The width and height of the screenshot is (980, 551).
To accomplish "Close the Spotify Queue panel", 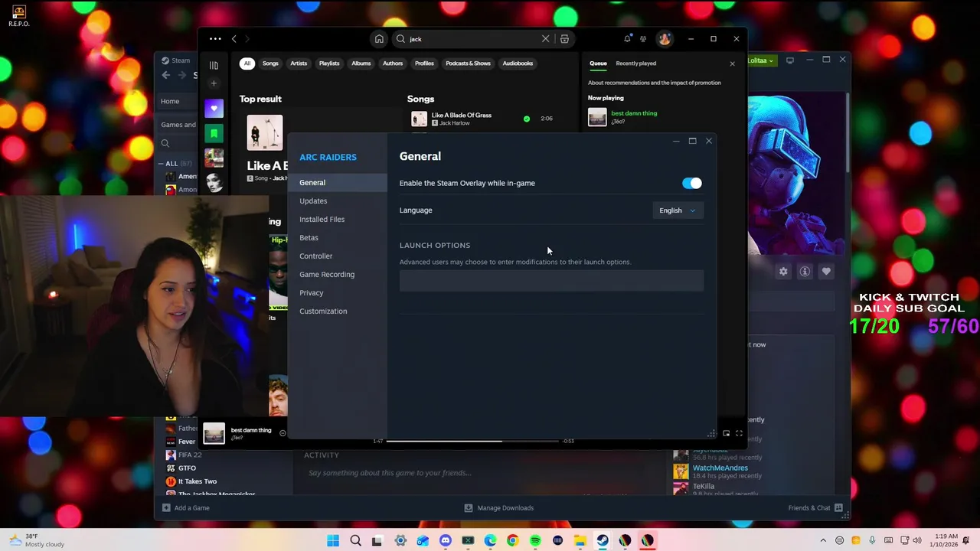I will coord(732,64).
